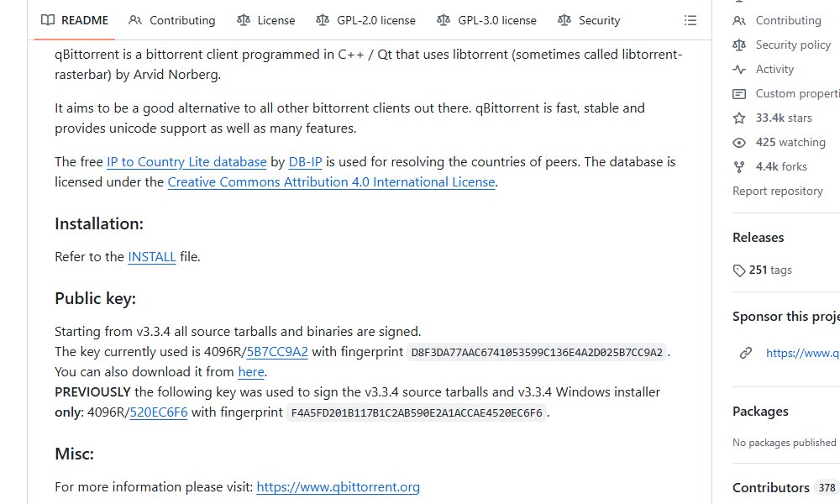
Task: Open the Contributing tab
Action: pyautogui.click(x=172, y=20)
